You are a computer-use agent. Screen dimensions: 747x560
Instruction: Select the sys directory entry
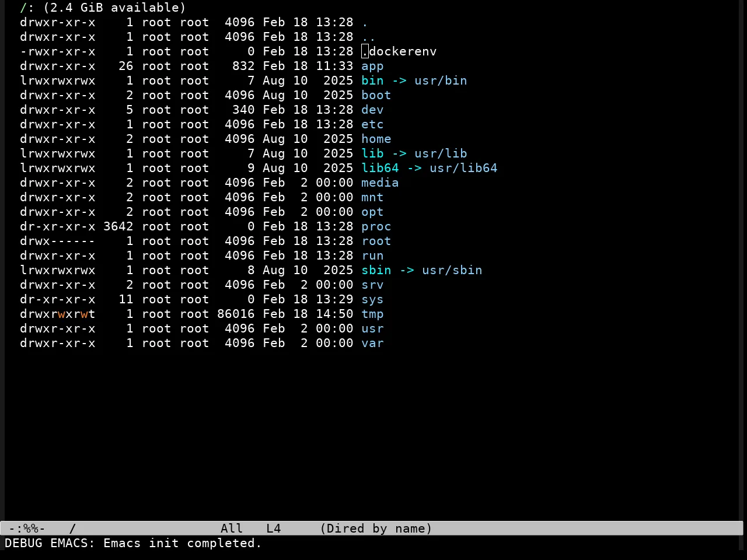(x=372, y=299)
